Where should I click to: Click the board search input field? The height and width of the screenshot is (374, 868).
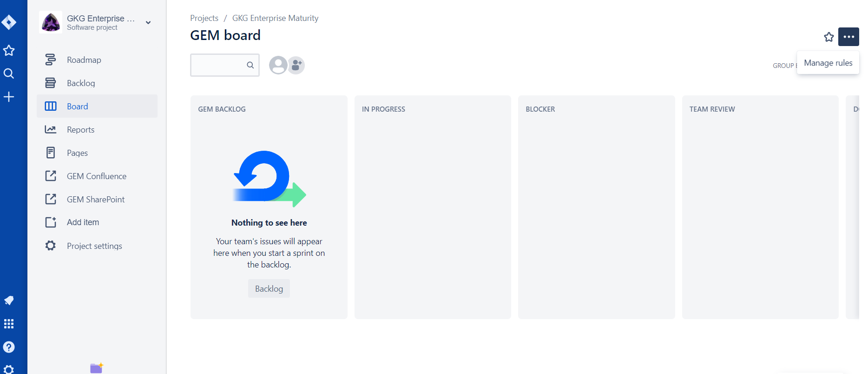click(225, 65)
